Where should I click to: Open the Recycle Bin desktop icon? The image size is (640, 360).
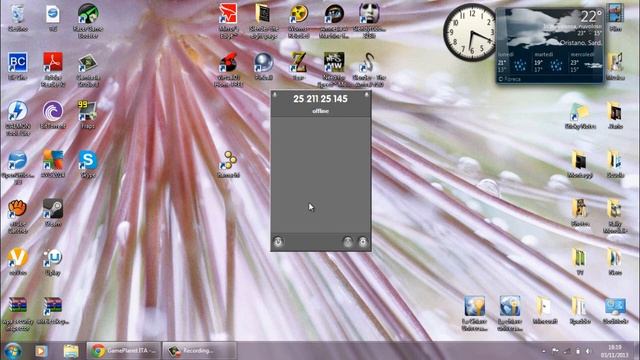pyautogui.click(x=18, y=18)
